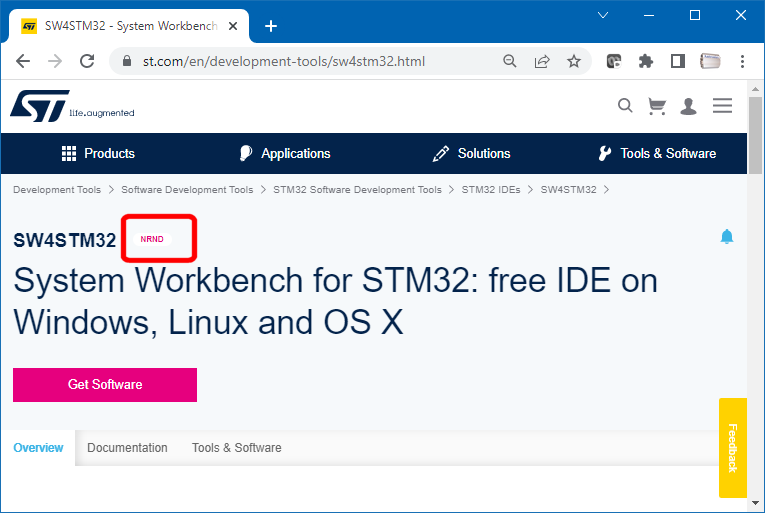This screenshot has width=765, height=513.
Task: Bookmark this page with star icon
Action: point(574,61)
